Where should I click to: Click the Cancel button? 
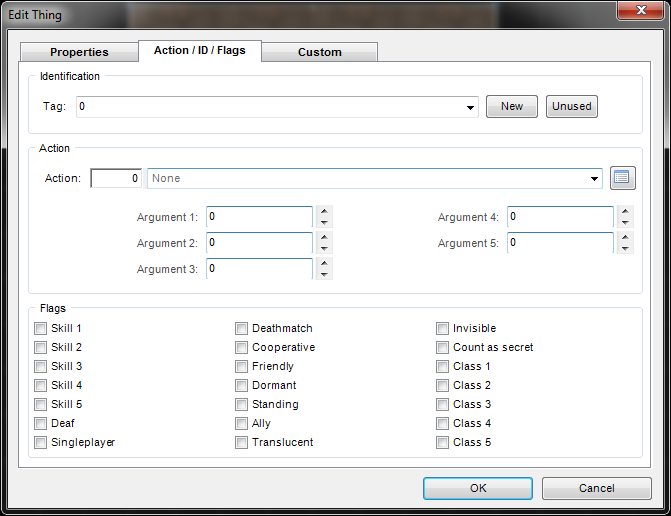click(x=597, y=489)
